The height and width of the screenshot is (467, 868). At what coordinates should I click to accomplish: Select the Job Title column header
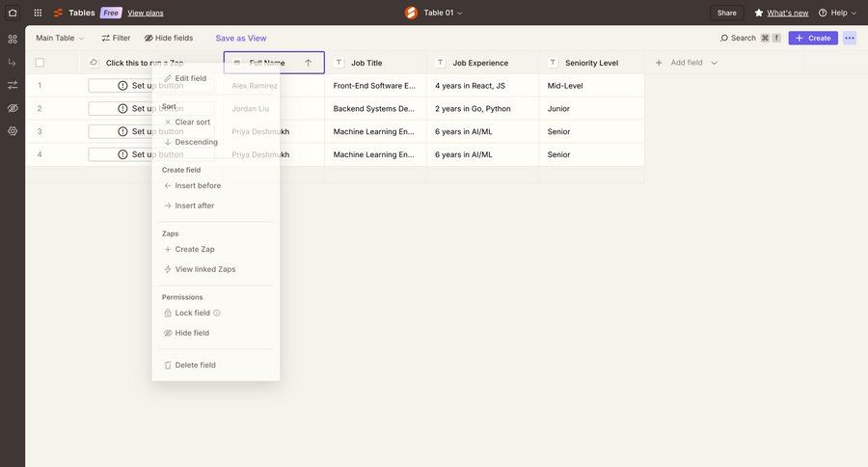375,63
